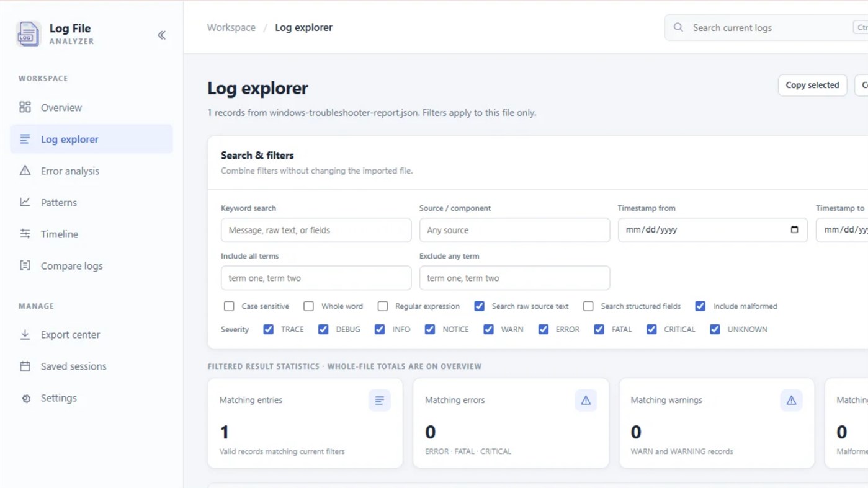Open calendar picker in Timestamp from
The height and width of the screenshot is (488, 868).
[x=794, y=229]
